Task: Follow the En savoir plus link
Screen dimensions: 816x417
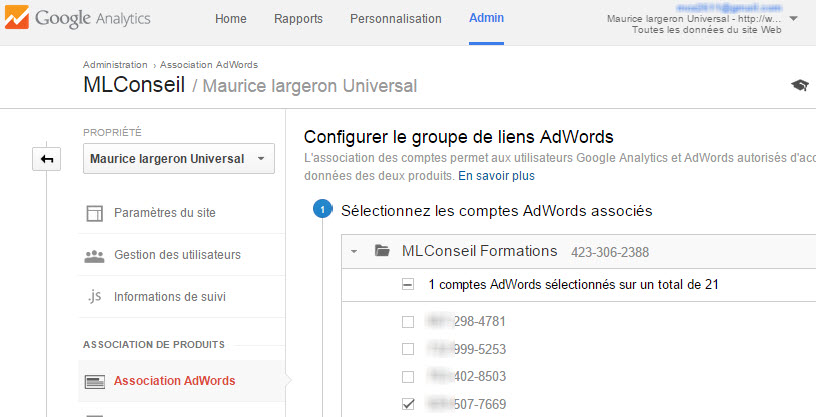Action: [x=496, y=176]
